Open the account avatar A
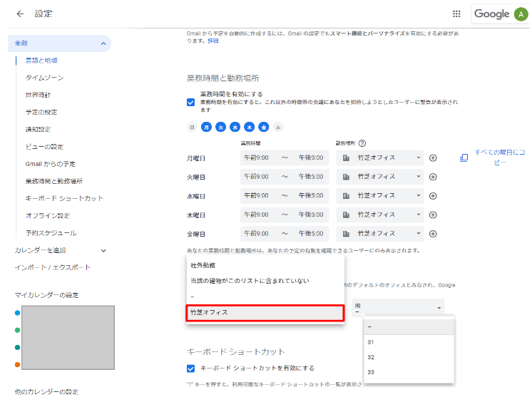The image size is (532, 407). point(521,14)
